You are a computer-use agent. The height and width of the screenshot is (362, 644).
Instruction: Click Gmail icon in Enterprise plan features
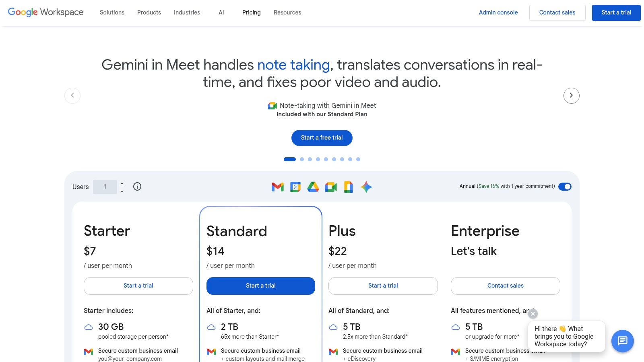(x=456, y=352)
